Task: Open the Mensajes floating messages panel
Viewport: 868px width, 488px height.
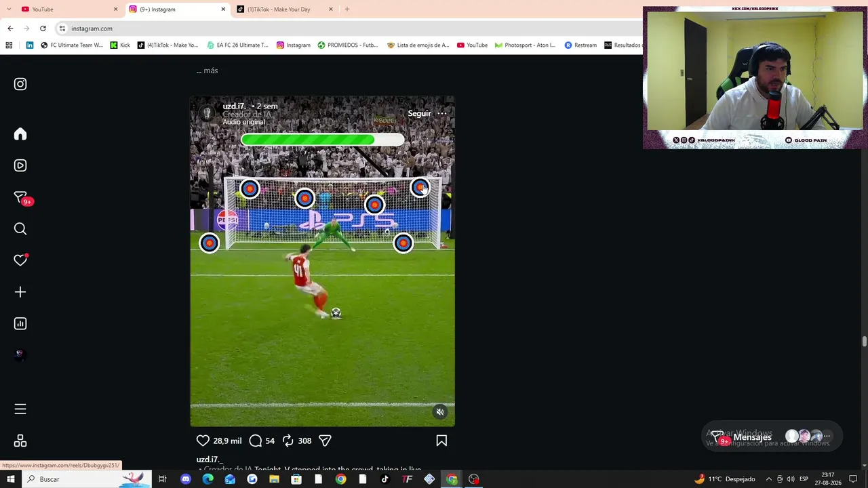Action: point(772,437)
